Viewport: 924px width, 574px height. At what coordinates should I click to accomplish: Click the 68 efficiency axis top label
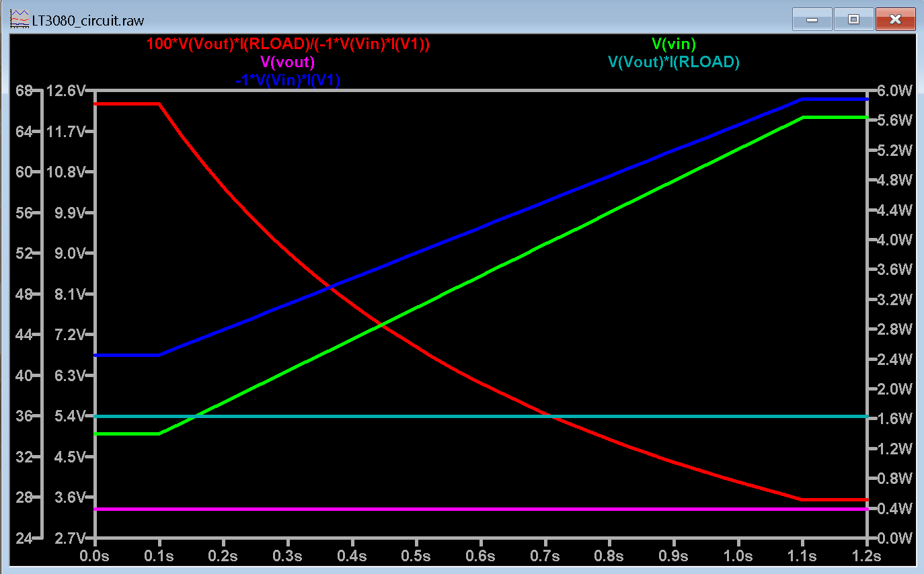click(x=24, y=90)
